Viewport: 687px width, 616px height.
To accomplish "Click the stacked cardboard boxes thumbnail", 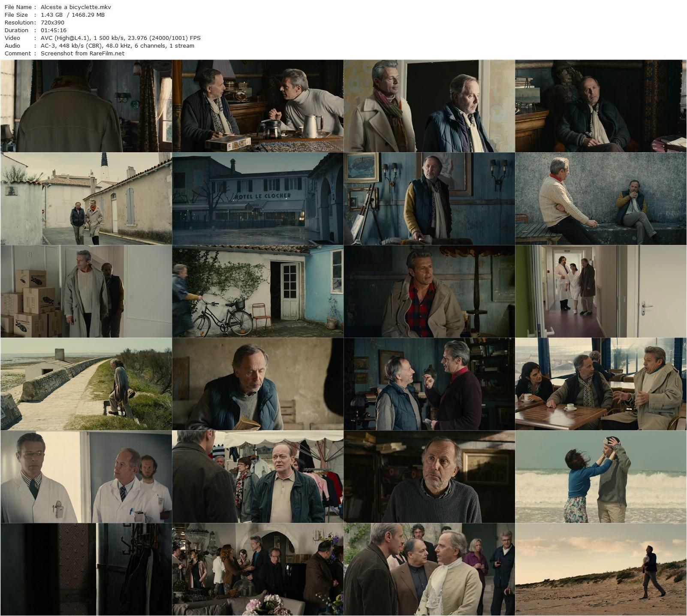I will 86,291.
